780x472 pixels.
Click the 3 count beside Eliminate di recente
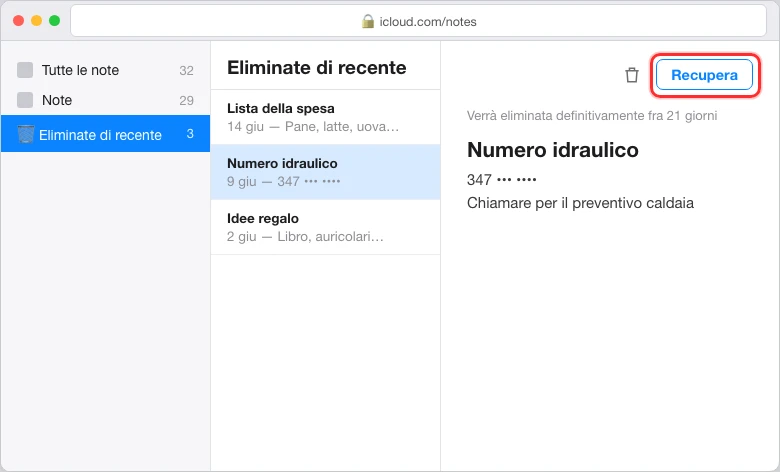(190, 134)
